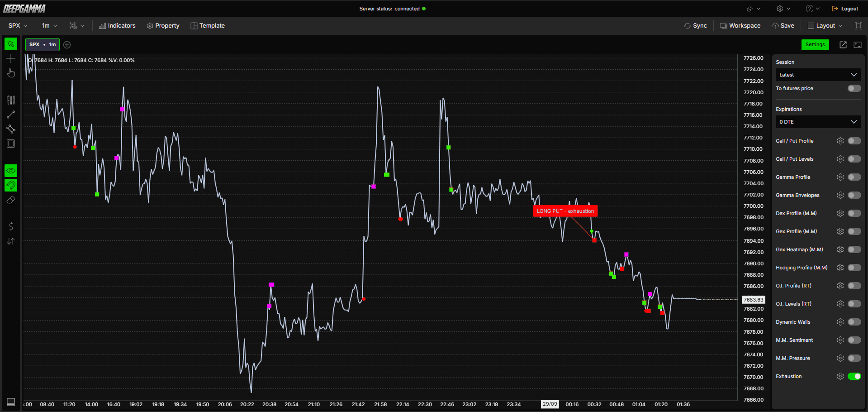The height and width of the screenshot is (412, 868).
Task: Click the green Settings button
Action: click(815, 44)
